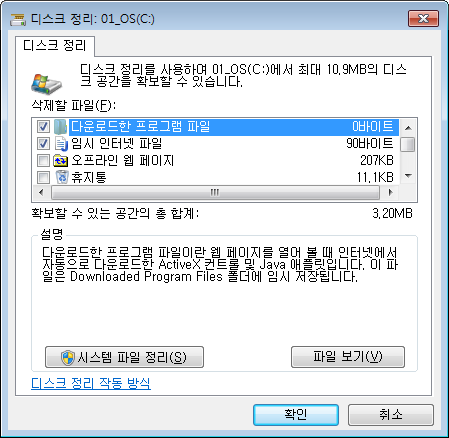Viewport: 449px width, 438px height.
Task: Select the 디스크 정리 tab
Action: 55,46
